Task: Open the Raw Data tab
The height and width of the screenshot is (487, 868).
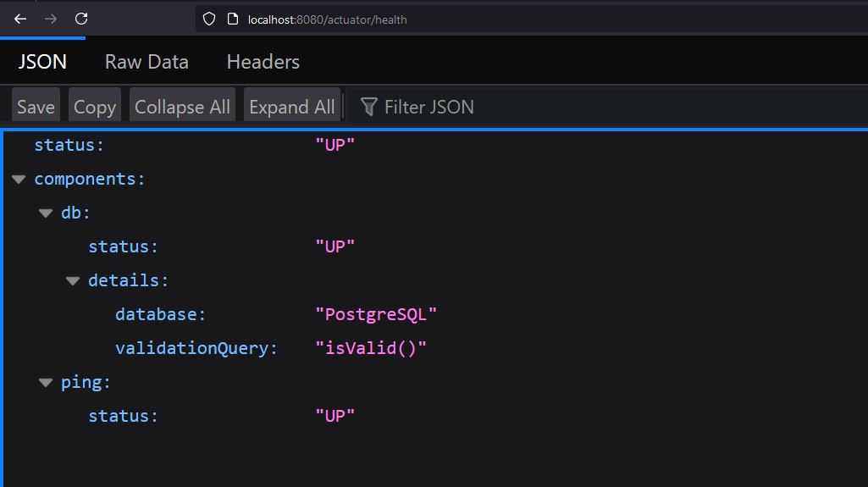Action: (147, 62)
